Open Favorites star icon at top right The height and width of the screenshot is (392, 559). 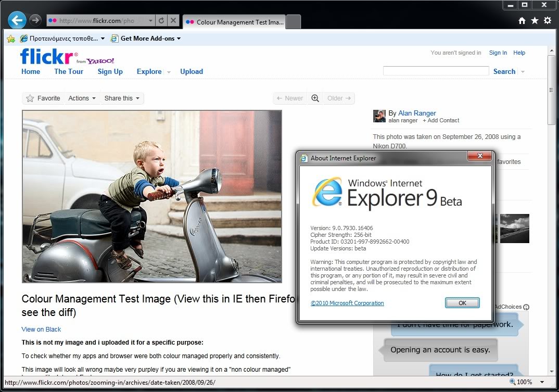point(535,21)
